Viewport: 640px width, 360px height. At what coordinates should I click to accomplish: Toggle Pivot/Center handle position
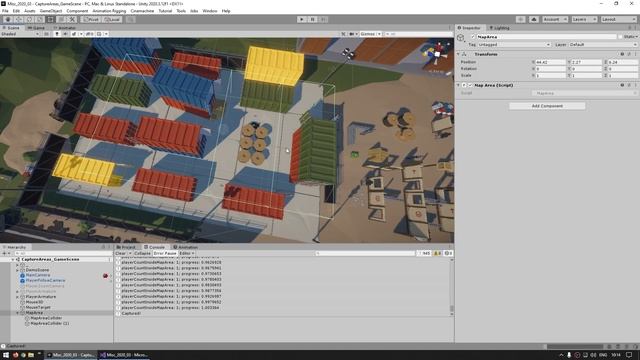pyautogui.click(x=91, y=19)
